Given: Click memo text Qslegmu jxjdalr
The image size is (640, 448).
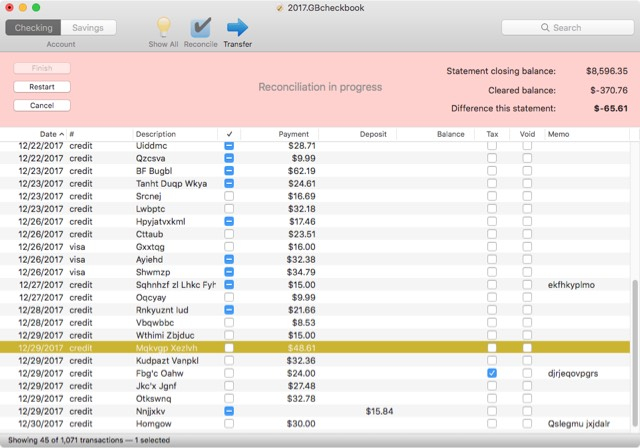Looking at the screenshot, I should tap(579, 424).
